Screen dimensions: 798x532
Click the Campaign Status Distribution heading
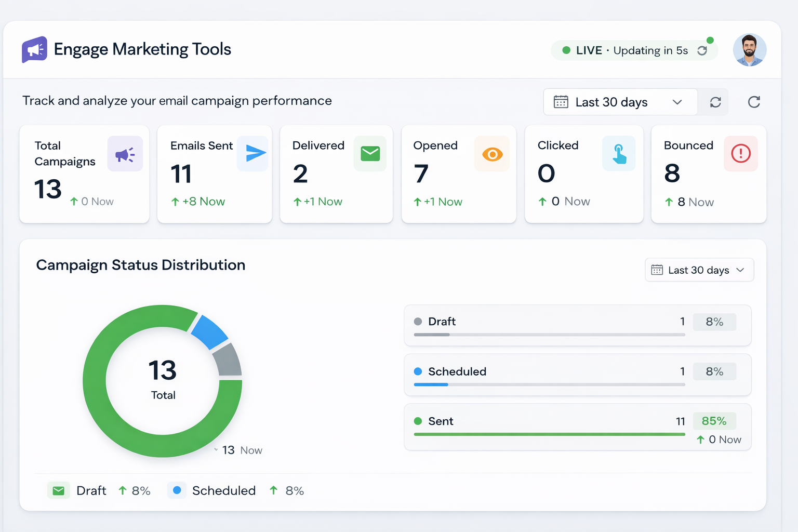click(x=141, y=265)
